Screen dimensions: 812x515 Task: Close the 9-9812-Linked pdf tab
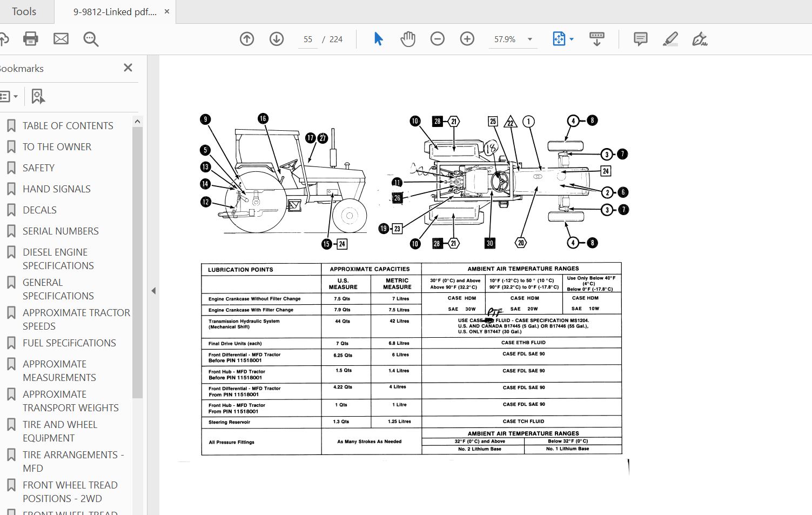167,11
